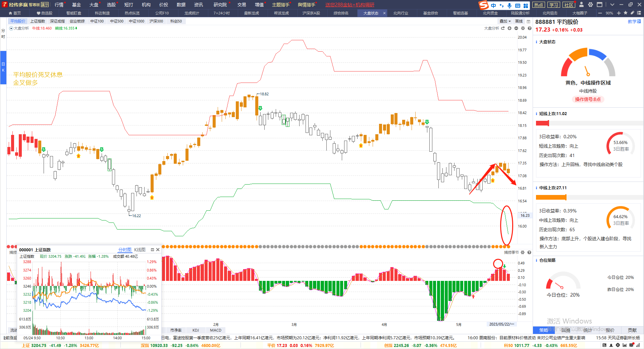
Task: Click the alert bell icon in status bar
Action: [611, 345]
